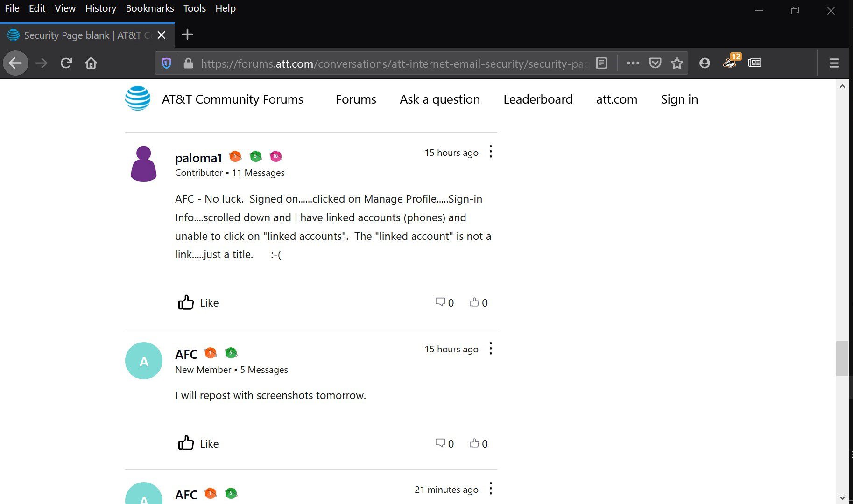853x504 pixels.
Task: Click the scrollbar down arrow
Action: coord(842,497)
